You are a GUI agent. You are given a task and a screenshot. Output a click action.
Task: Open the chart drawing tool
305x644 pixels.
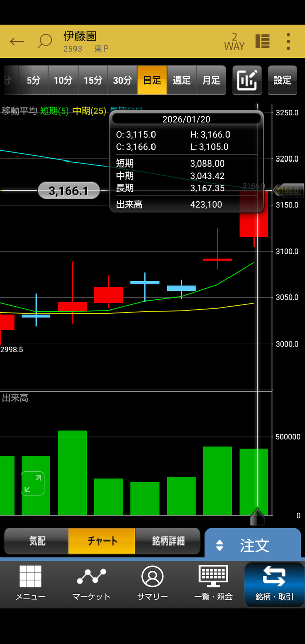(247, 80)
